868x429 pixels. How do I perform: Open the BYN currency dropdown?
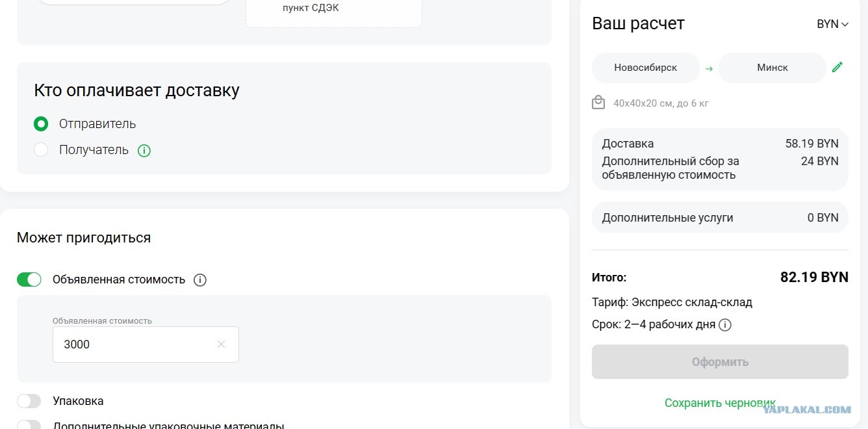tap(832, 24)
